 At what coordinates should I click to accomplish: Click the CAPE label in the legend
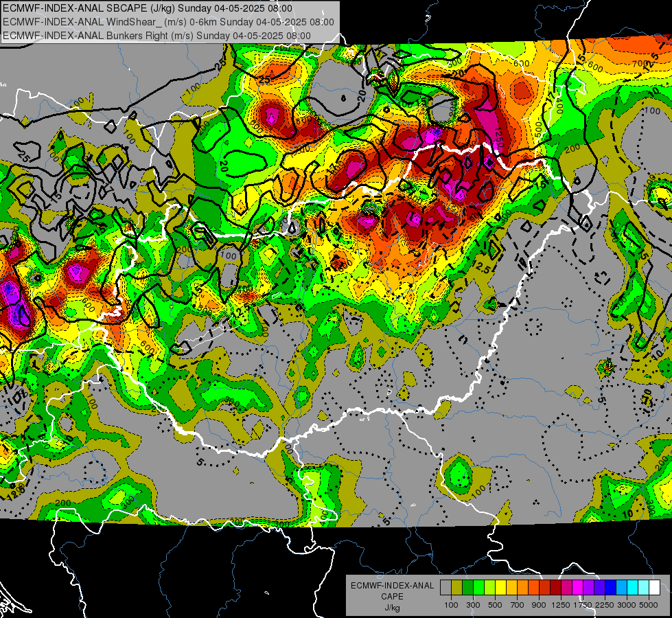[x=392, y=596]
